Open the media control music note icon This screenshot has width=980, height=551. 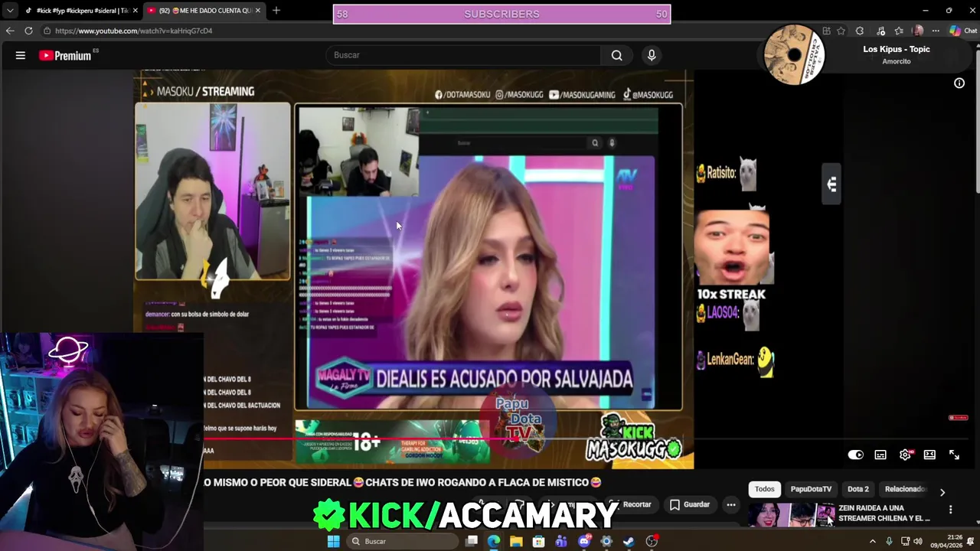(881, 31)
